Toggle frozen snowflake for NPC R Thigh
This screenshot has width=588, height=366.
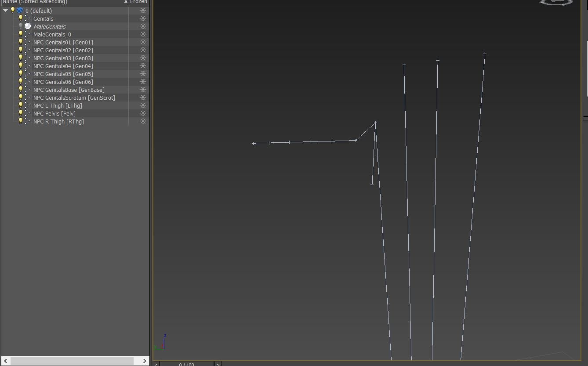click(x=143, y=121)
